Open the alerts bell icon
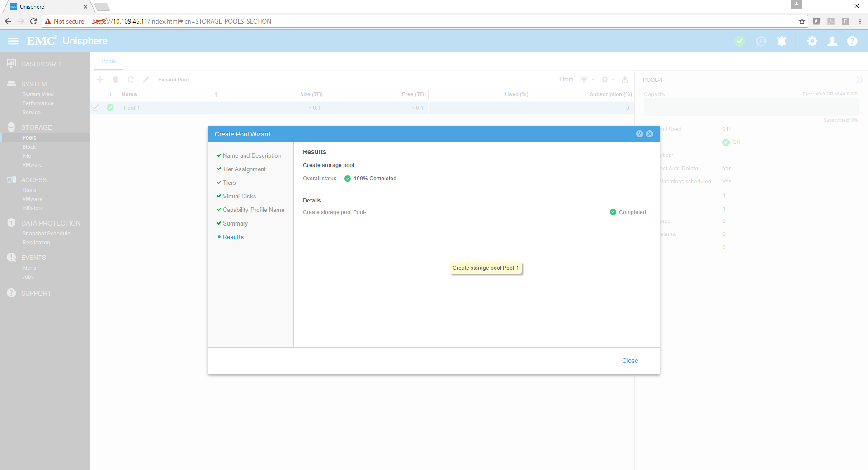This screenshot has width=868, height=470. point(782,41)
